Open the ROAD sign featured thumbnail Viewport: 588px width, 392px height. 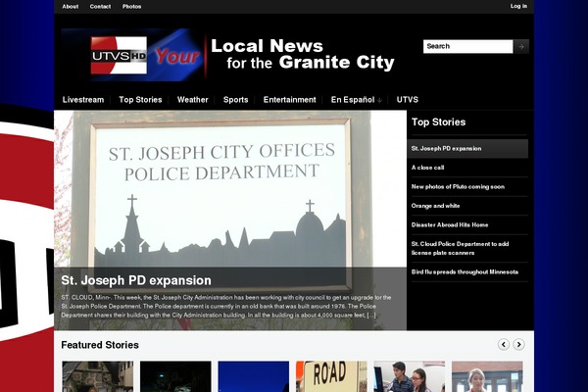pyautogui.click(x=331, y=376)
